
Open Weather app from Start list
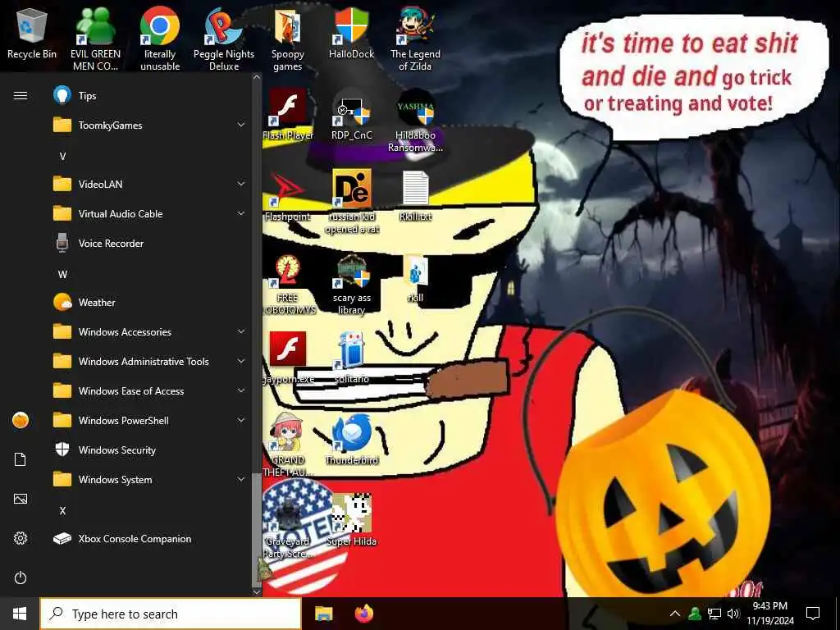point(150,302)
